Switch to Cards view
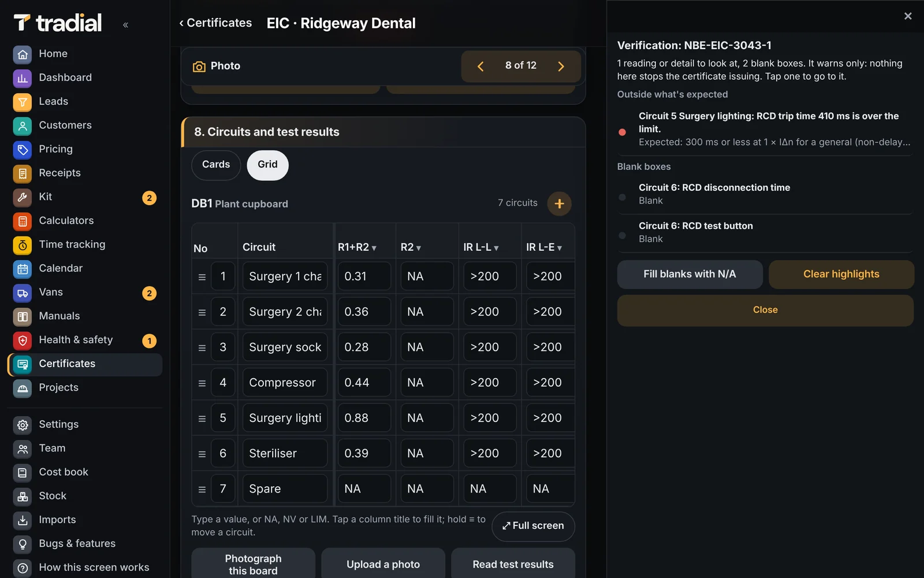The height and width of the screenshot is (578, 924). pyautogui.click(x=216, y=165)
